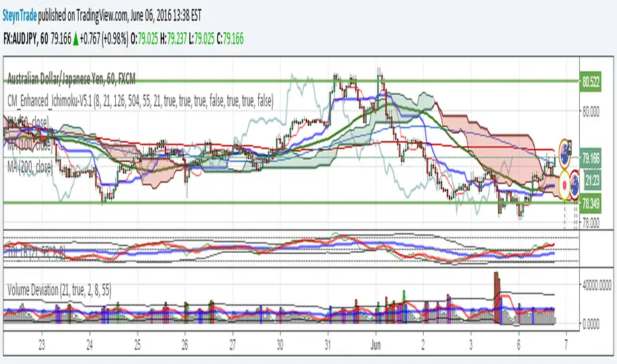Click the L:79.025 low value
This screenshot has height=364, width=617.
pos(202,39)
